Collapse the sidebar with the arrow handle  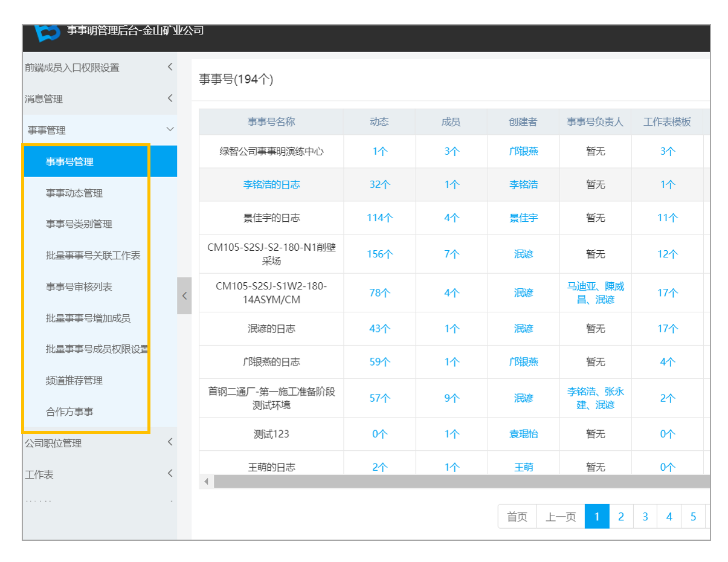[184, 296]
